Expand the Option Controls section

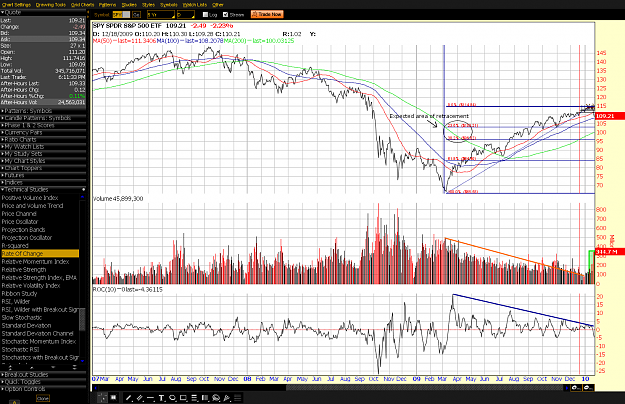click(x=43, y=389)
